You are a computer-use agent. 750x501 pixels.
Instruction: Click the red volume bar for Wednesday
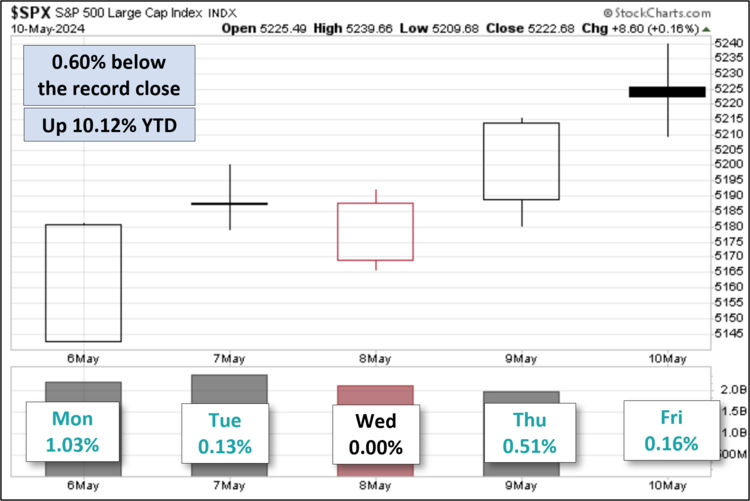376,395
